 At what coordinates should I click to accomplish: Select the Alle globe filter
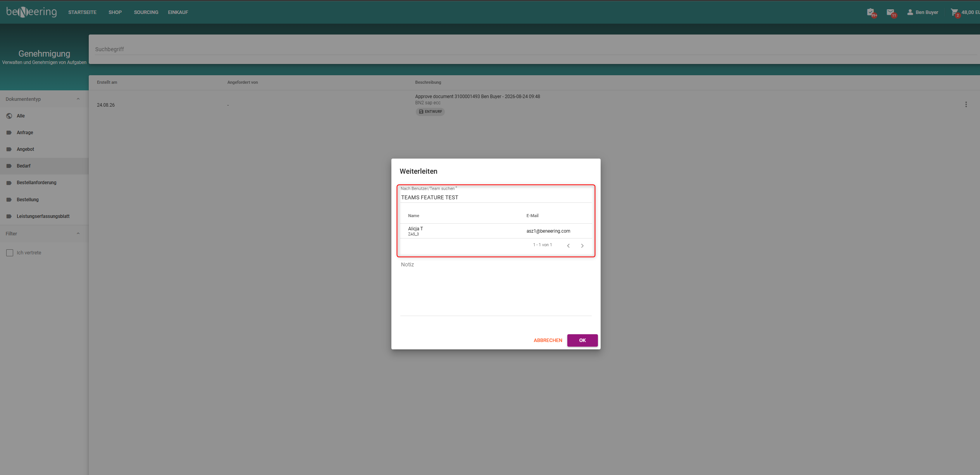[x=44, y=116]
